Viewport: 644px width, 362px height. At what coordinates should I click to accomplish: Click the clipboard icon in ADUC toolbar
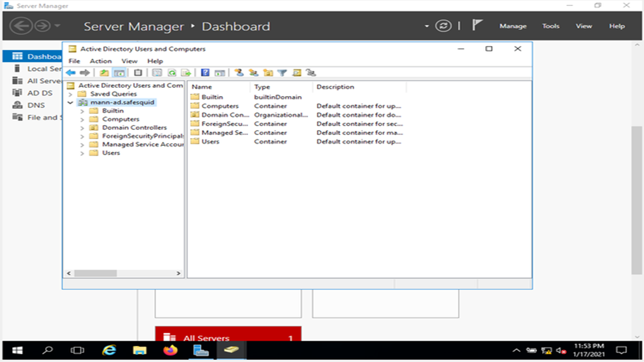click(138, 73)
